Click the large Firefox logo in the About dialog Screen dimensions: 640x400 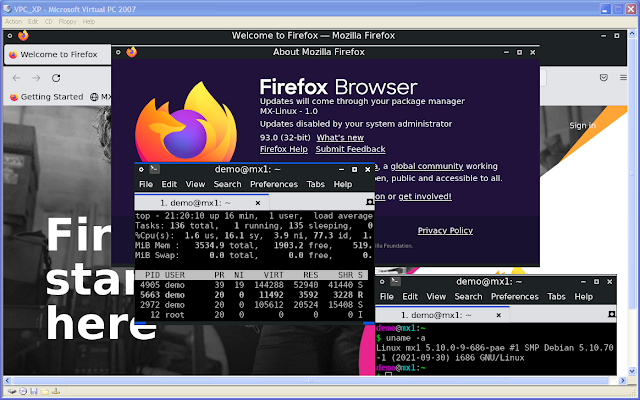pos(186,122)
